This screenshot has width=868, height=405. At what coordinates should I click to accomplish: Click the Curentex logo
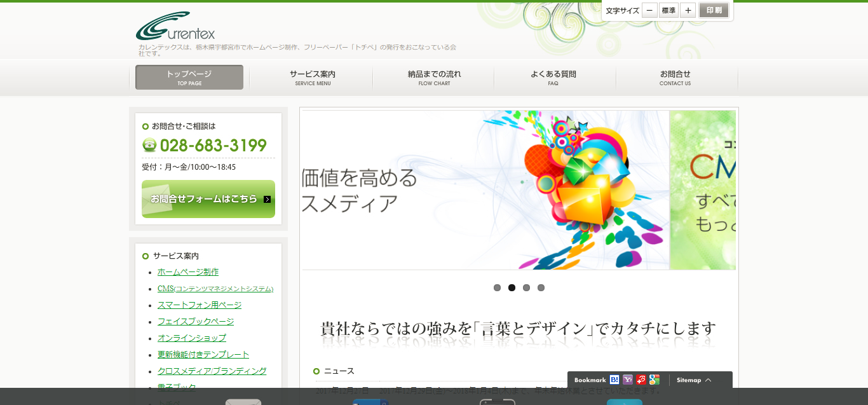175,27
